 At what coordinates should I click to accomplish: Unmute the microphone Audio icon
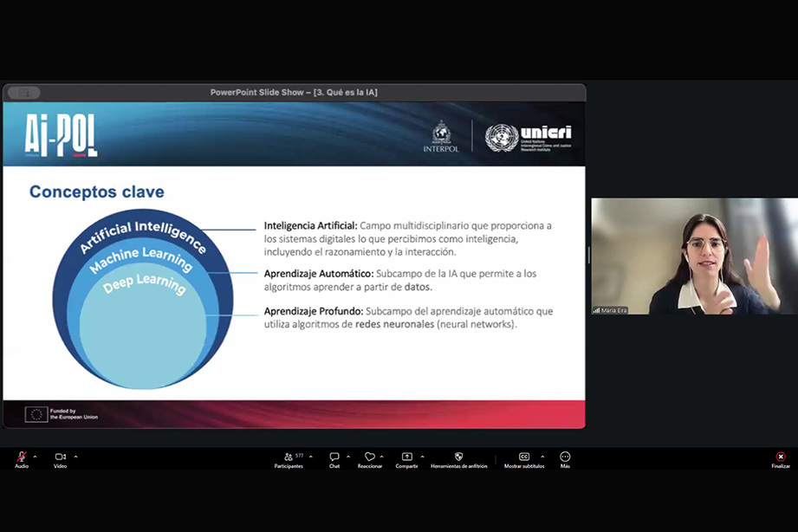pos(22,457)
